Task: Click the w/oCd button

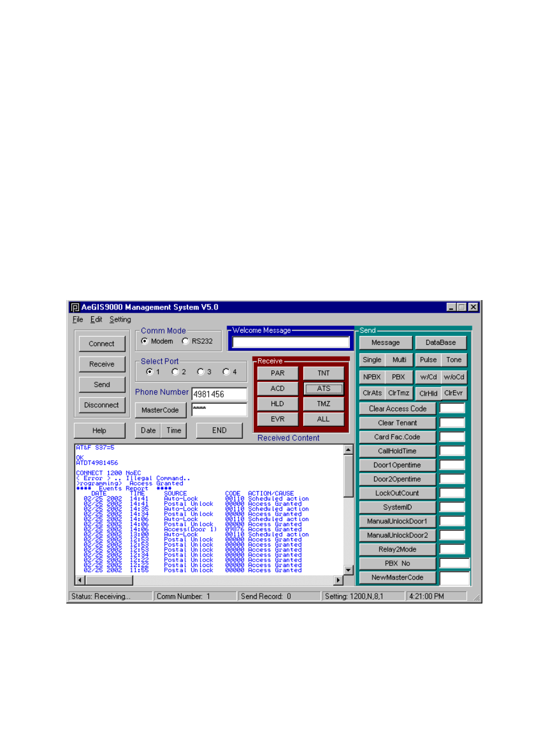Action: (454, 377)
